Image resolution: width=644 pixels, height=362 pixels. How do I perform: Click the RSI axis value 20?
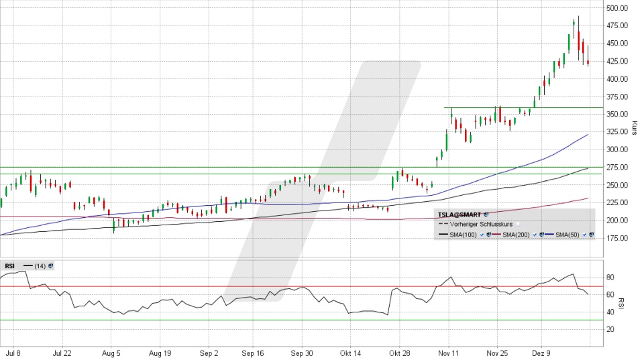[x=610, y=329]
